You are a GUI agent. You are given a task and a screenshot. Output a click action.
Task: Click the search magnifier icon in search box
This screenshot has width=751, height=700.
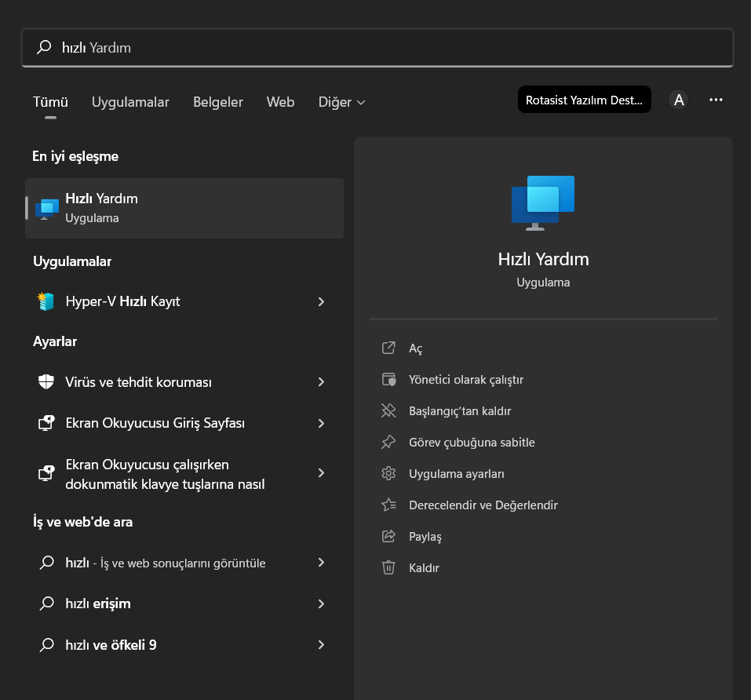pos(44,47)
